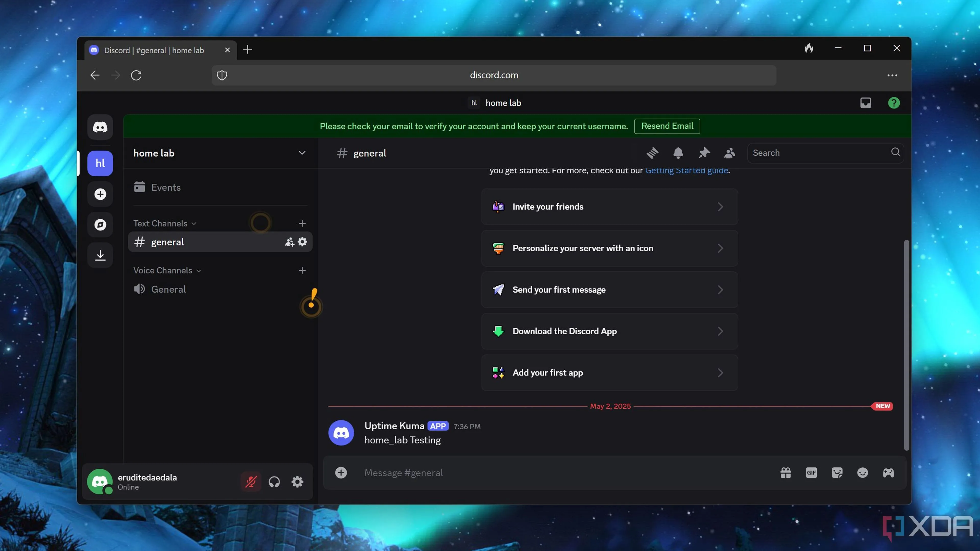The height and width of the screenshot is (551, 980).
Task: Open Discover servers compass icon
Action: (100, 225)
